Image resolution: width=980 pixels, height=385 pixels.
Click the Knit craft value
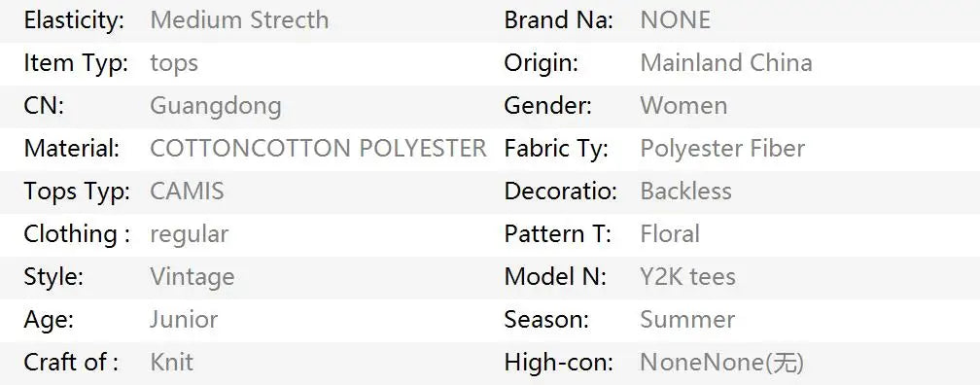tap(172, 362)
